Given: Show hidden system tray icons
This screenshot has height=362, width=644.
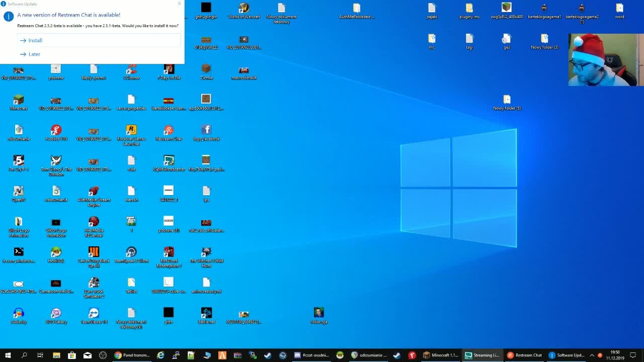Looking at the screenshot, I should pos(592,355).
